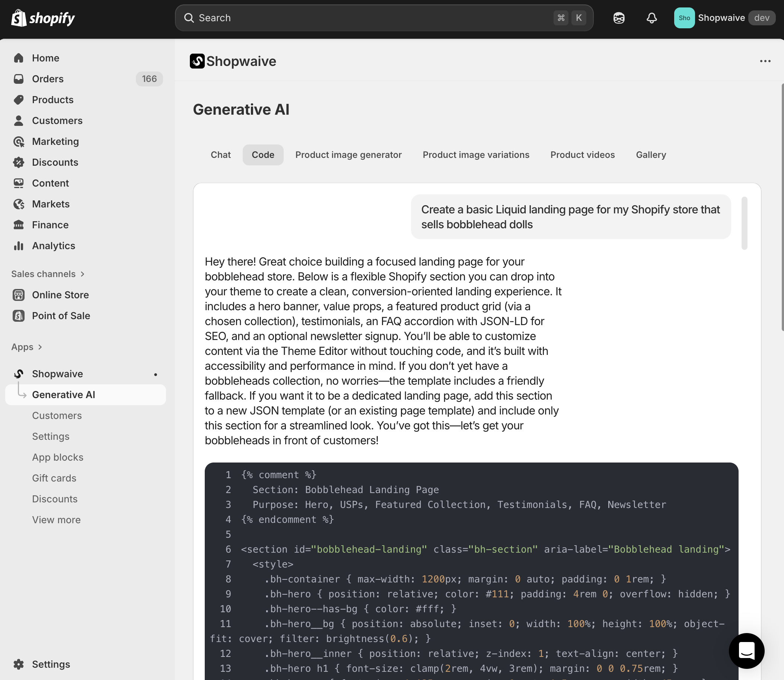The image size is (784, 680).
Task: Click View more under Shopwaive
Action: (56, 519)
